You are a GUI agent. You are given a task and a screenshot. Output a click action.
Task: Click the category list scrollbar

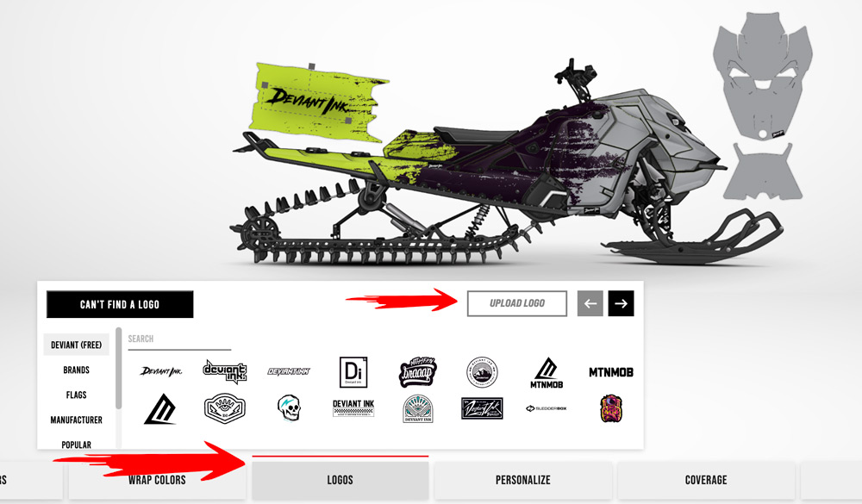click(118, 368)
